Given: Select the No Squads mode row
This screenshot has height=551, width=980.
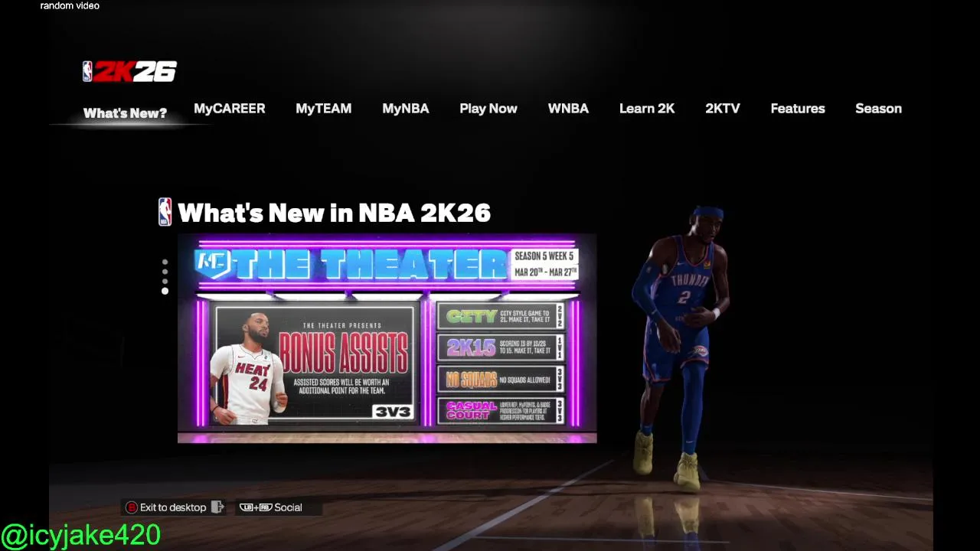Looking at the screenshot, I should coord(501,379).
